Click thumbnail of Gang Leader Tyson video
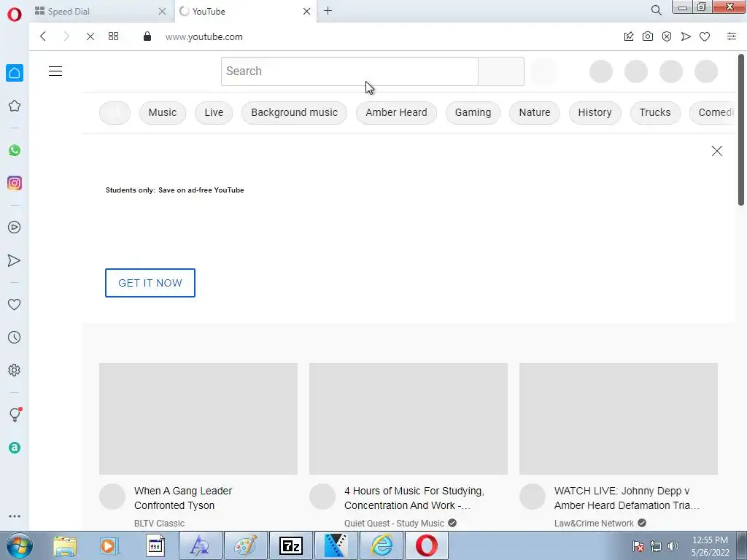 198,419
